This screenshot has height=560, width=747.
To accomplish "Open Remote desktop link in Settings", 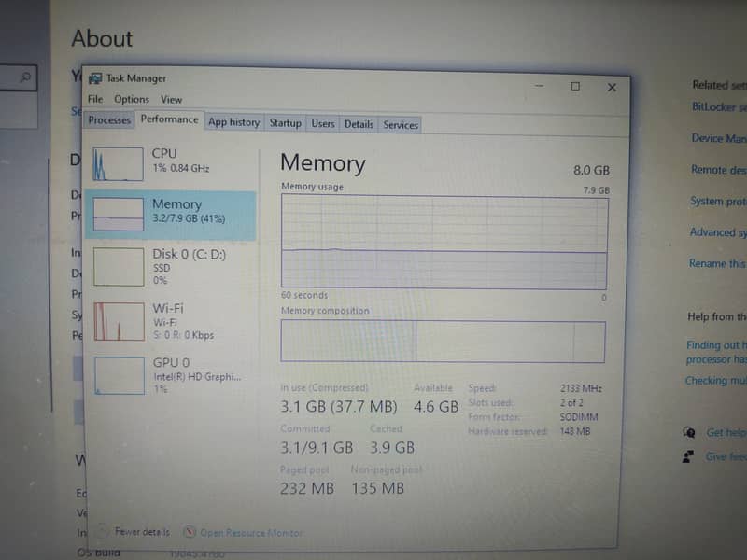I will [719, 170].
